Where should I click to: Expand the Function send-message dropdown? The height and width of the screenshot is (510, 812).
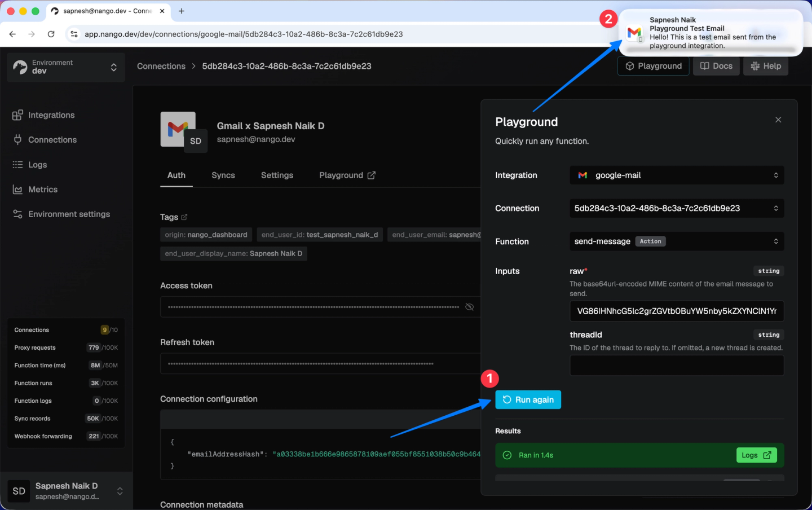(x=677, y=241)
